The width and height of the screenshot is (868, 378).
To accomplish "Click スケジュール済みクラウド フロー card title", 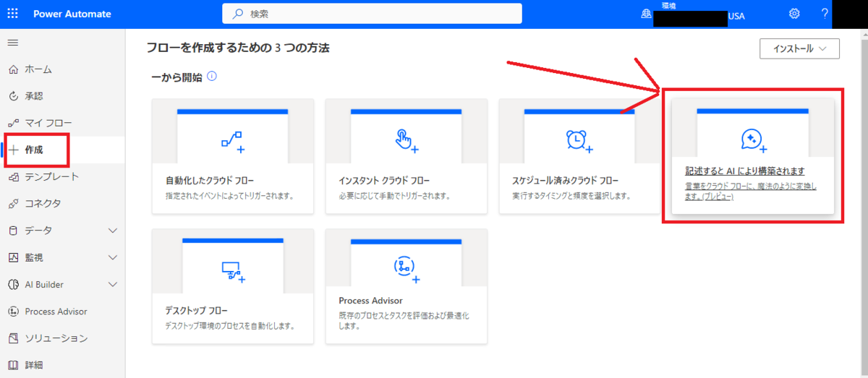I will [566, 181].
